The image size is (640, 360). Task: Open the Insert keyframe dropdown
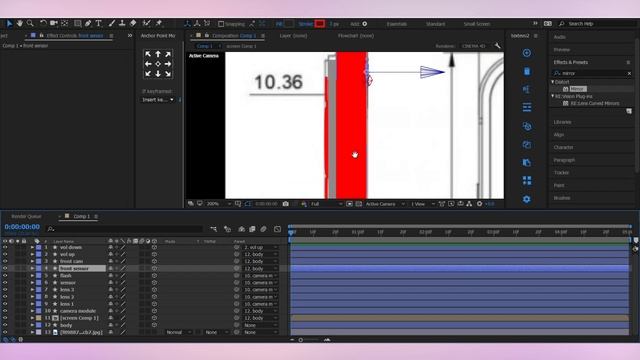click(158, 100)
